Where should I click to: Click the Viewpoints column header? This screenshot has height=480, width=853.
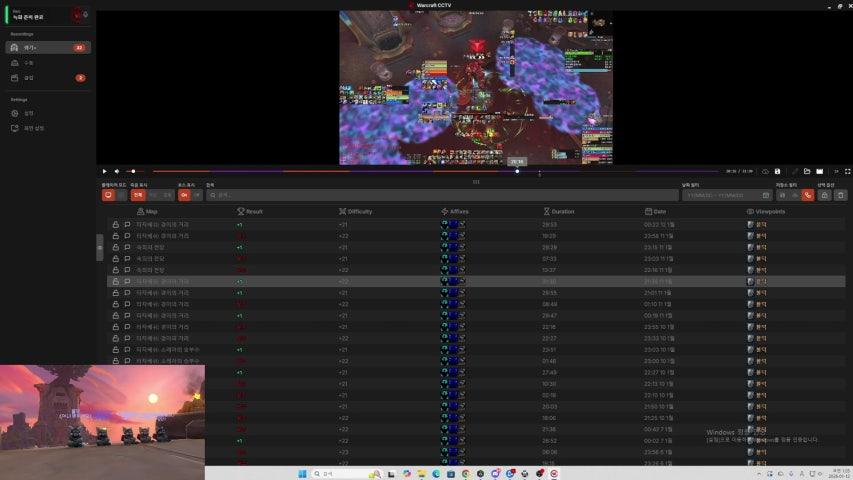click(x=765, y=211)
